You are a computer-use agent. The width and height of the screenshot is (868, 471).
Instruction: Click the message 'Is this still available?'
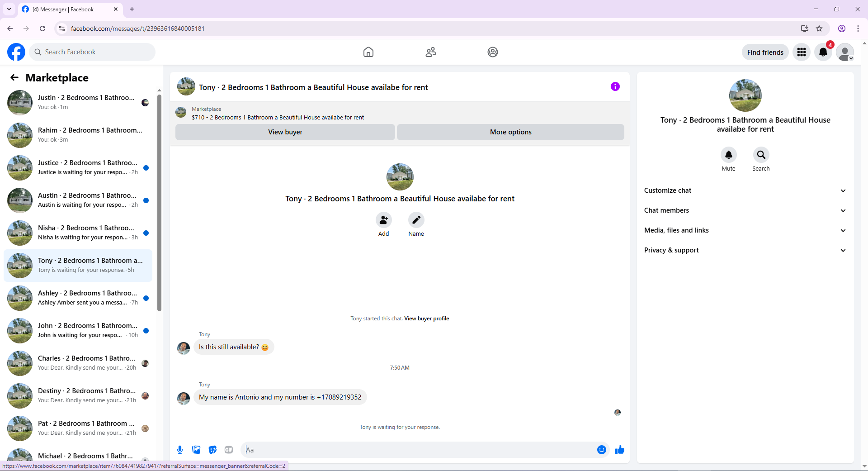pos(234,347)
